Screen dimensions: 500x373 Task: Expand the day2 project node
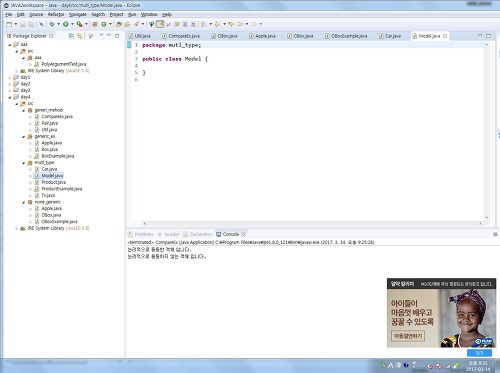[x=10, y=84]
